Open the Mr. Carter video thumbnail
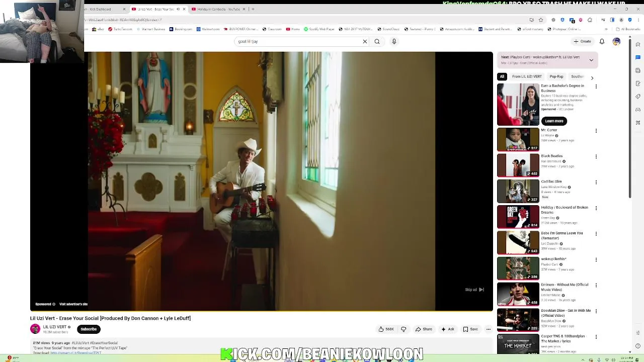The height and width of the screenshot is (362, 644). (518, 139)
